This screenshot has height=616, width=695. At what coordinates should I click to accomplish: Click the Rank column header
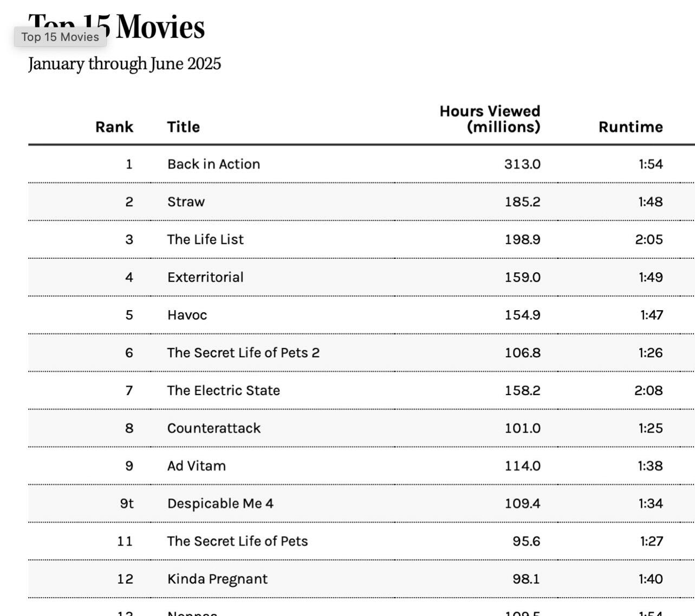click(x=114, y=127)
